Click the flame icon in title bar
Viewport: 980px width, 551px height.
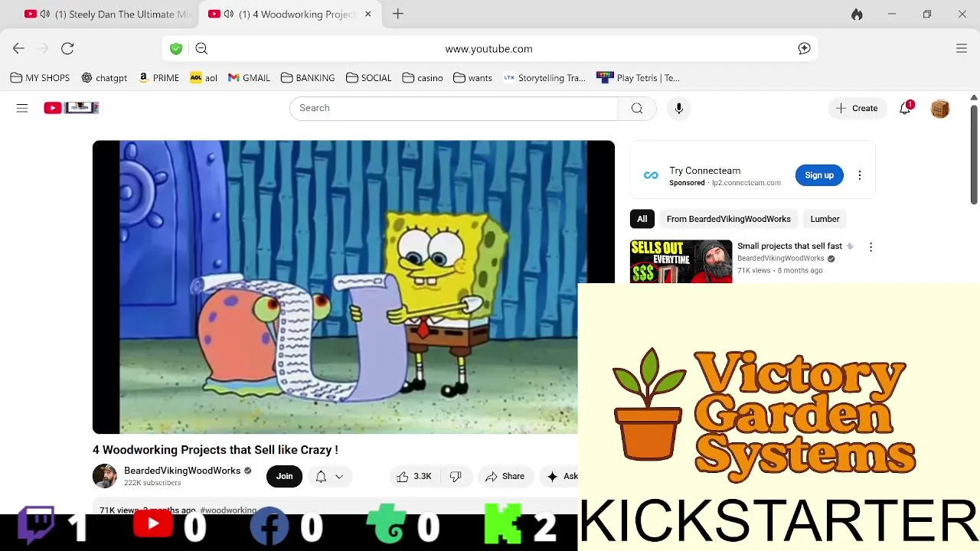pos(857,14)
